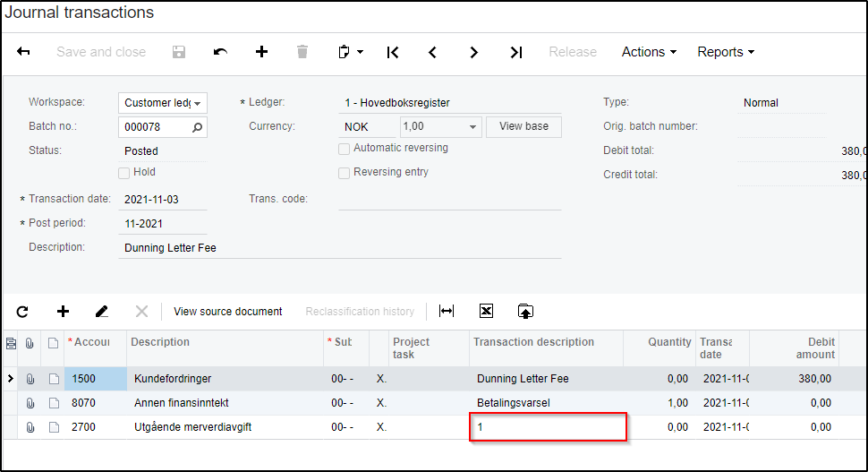Jump to last record
The image size is (868, 472).
(x=516, y=52)
